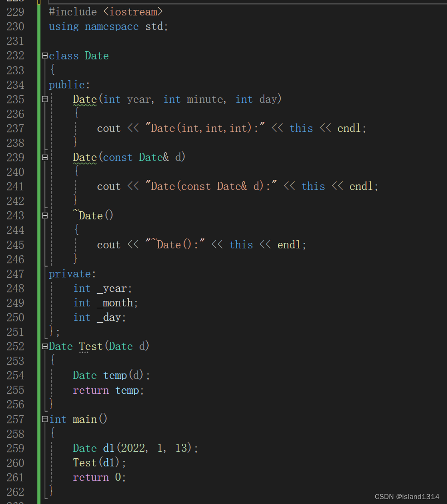The image size is (447, 504).
Task: Click 'endl' on line 241
Action: 361,186
